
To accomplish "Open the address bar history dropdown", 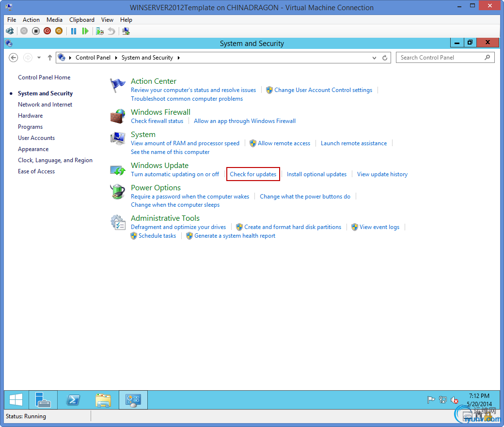I will 374,58.
